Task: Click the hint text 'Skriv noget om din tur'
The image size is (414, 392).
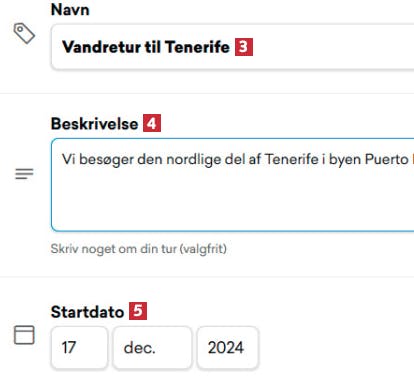Action: [x=113, y=249]
